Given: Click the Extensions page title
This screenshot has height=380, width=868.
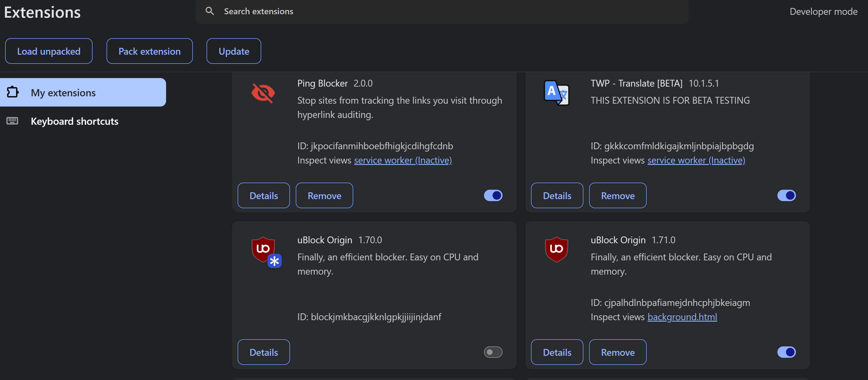Looking at the screenshot, I should (42, 13).
